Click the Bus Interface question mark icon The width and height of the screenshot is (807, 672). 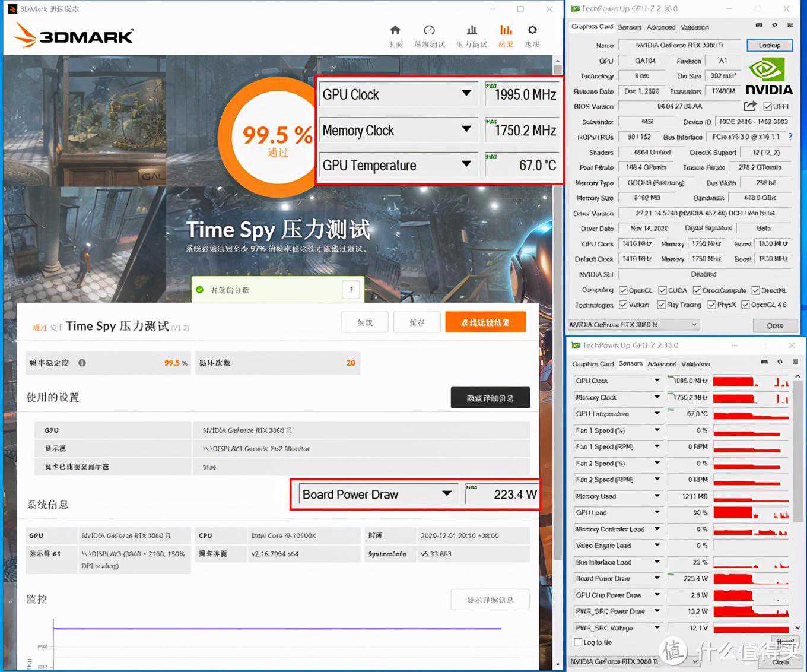coord(790,137)
